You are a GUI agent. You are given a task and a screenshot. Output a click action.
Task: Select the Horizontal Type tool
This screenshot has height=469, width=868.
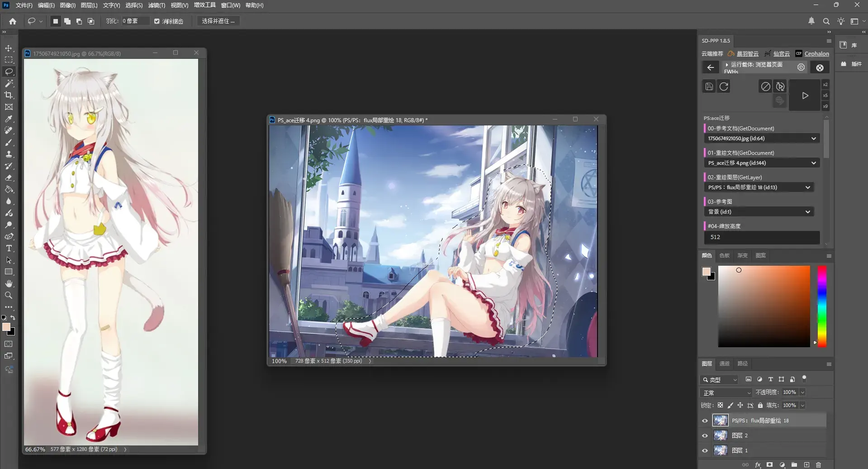[9, 248]
